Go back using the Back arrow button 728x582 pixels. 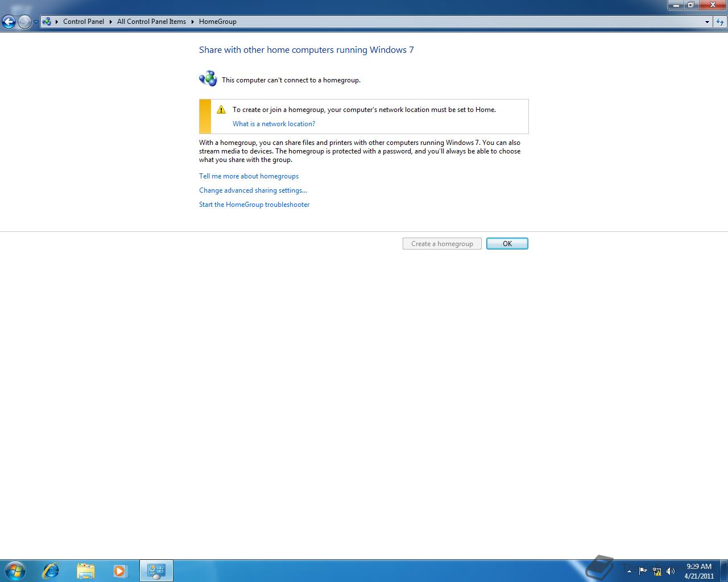point(9,22)
